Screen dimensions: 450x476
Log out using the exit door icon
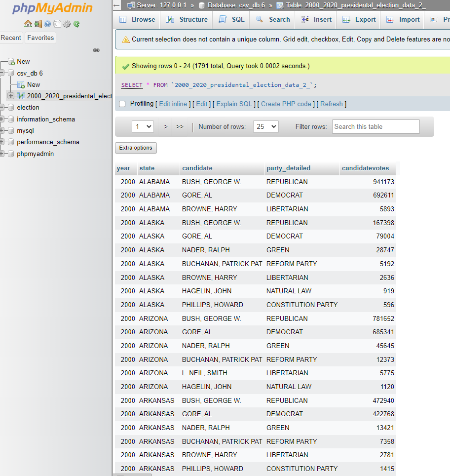click(x=38, y=24)
